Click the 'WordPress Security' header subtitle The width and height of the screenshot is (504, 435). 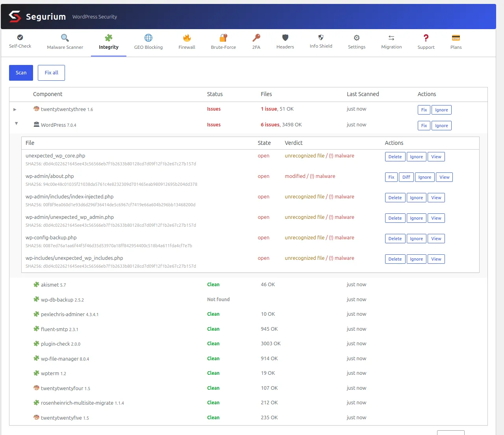tap(94, 17)
